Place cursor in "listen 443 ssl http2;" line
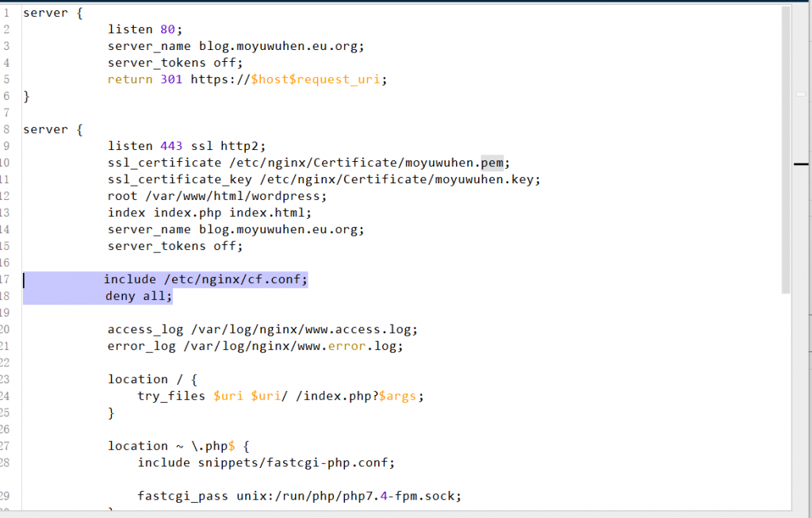The image size is (812, 518). pyautogui.click(x=186, y=146)
